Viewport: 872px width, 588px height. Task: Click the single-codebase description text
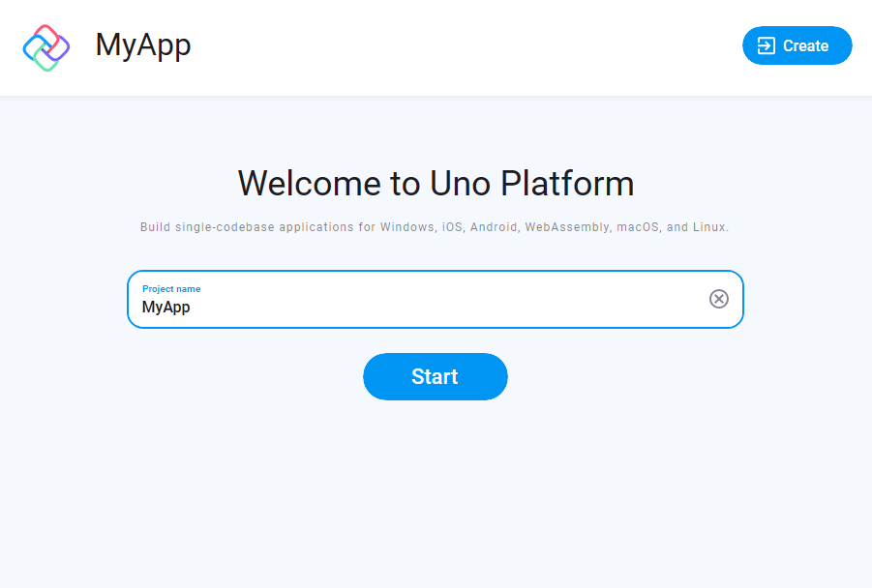(435, 226)
